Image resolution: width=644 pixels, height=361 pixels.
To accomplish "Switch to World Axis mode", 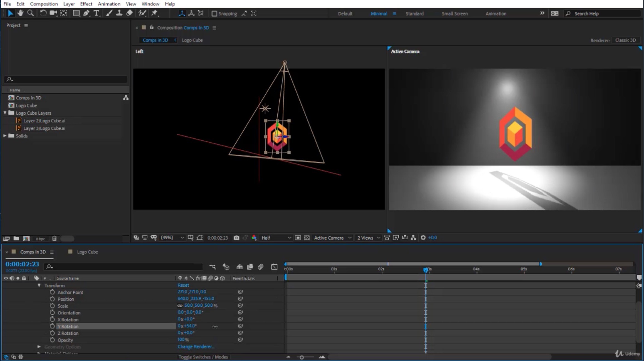I will click(x=191, y=13).
